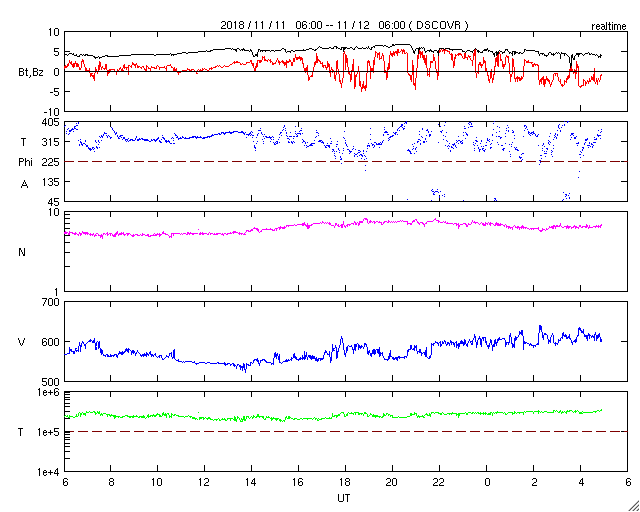Click the "315" tick on the Phi axis
This screenshot has width=640, height=512.
[x=51, y=142]
